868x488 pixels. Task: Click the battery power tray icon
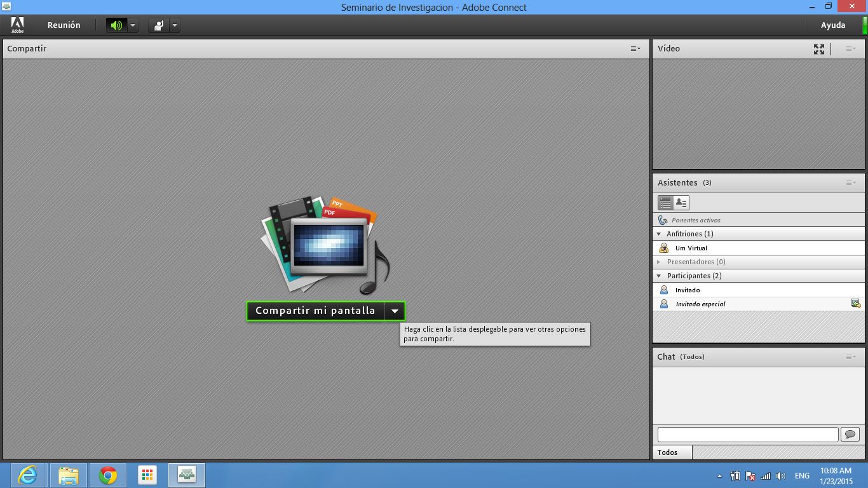tap(735, 476)
